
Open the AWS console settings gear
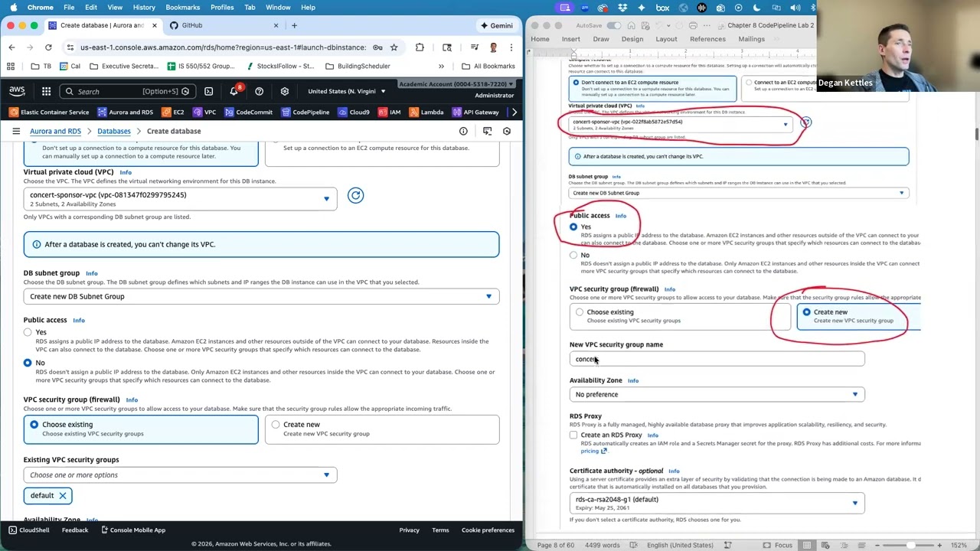pyautogui.click(x=285, y=91)
